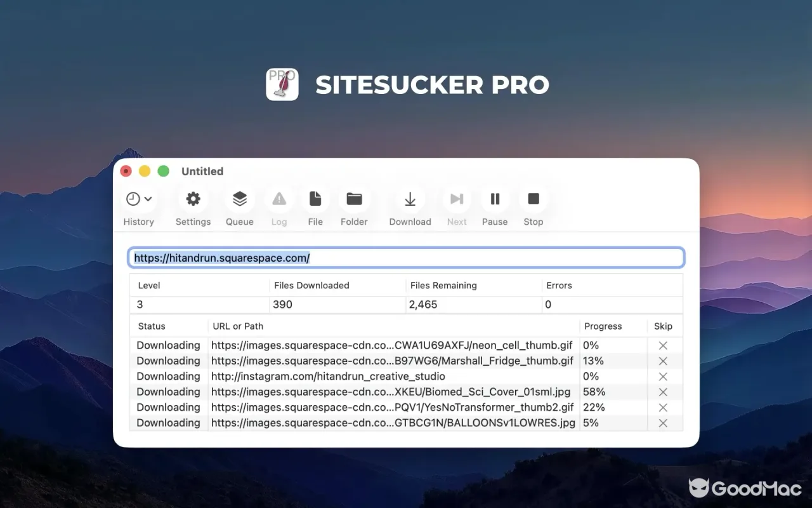The height and width of the screenshot is (508, 812).
Task: Open Settings with the gear icon
Action: (193, 199)
